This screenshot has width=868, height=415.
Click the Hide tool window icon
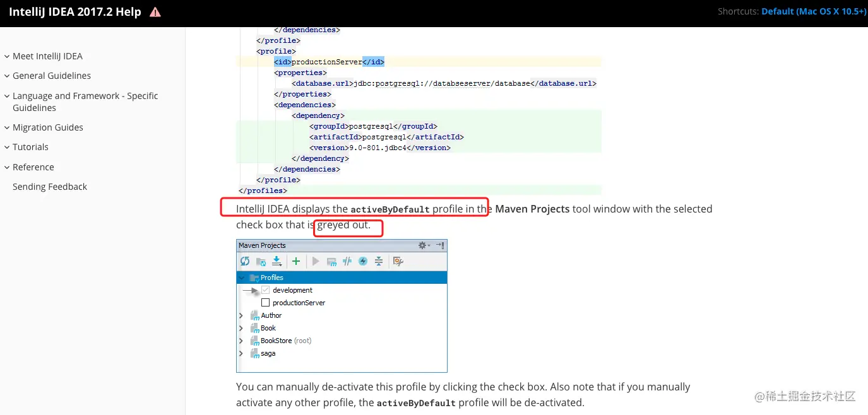coord(440,245)
